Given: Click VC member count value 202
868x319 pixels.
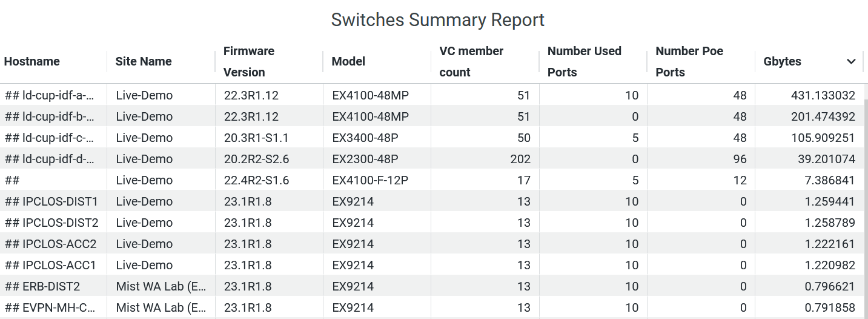Looking at the screenshot, I should pyautogui.click(x=520, y=159).
